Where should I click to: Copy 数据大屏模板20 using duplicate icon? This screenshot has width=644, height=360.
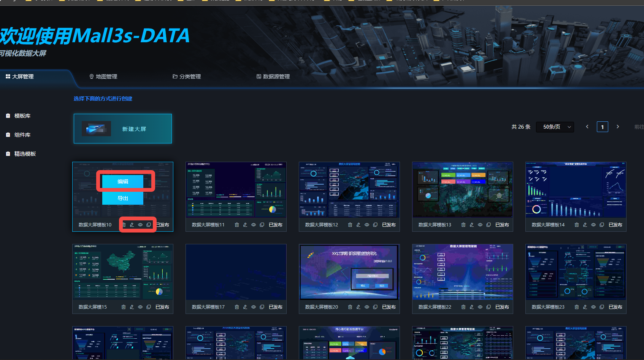[x=375, y=307]
